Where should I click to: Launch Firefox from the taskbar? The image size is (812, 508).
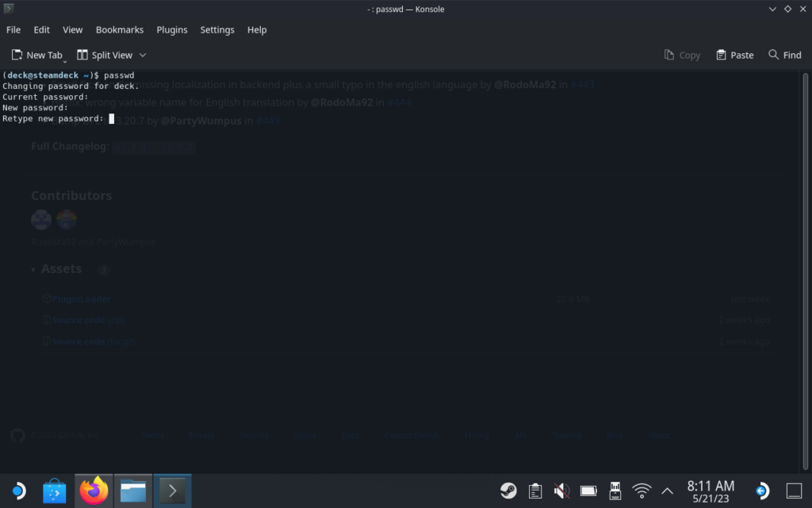[x=94, y=491]
